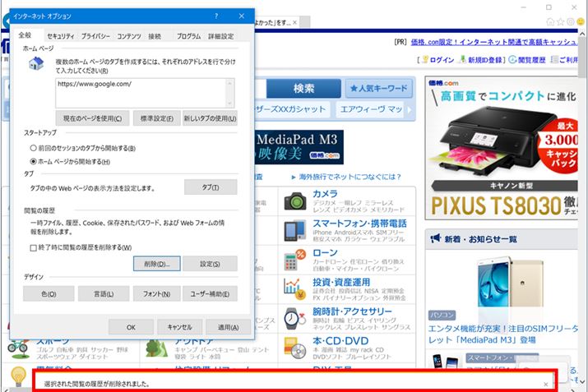Image resolution: width=588 pixels, height=392 pixels.
Task: Click スマートフォン・携帯電話 category link
Action: [359, 224]
